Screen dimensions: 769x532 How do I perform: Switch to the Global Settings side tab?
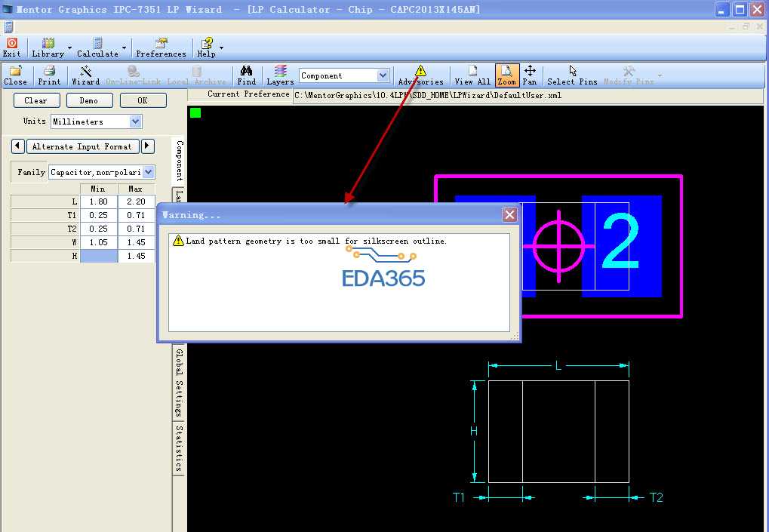point(180,383)
